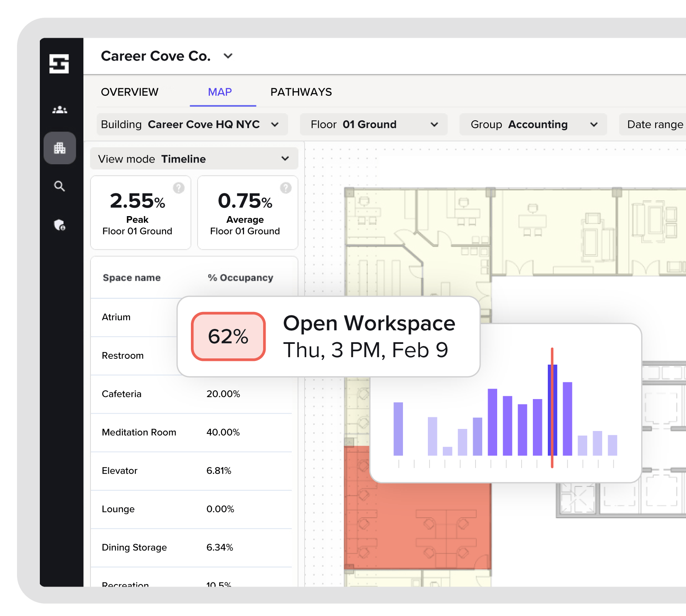
Task: Open the View mode Timeline dropdown
Action: click(194, 158)
